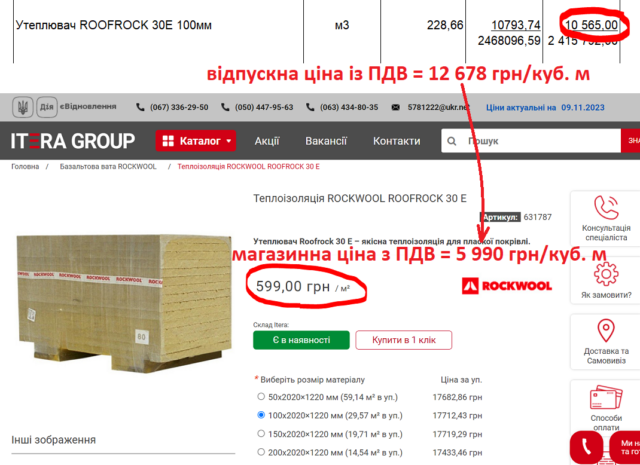Click the Ukrainian trident emblem icon
Image resolution: width=640 pixels, height=465 pixels.
pyautogui.click(x=23, y=107)
